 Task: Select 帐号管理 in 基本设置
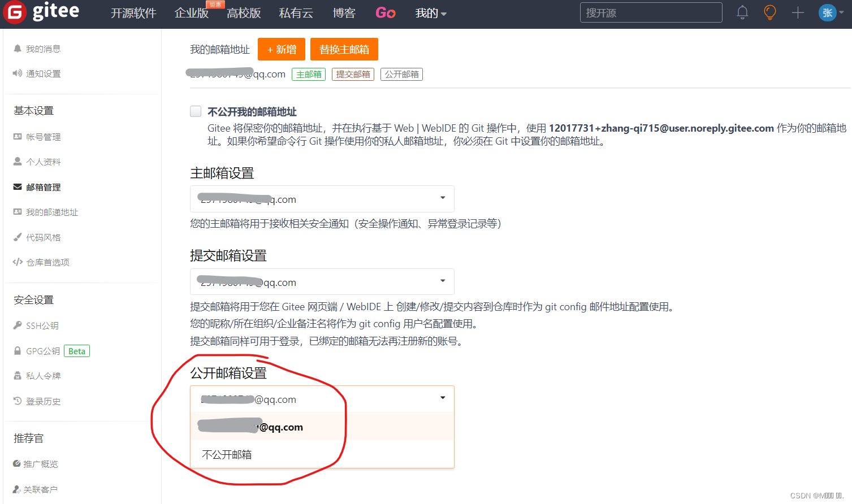pyautogui.click(x=44, y=136)
